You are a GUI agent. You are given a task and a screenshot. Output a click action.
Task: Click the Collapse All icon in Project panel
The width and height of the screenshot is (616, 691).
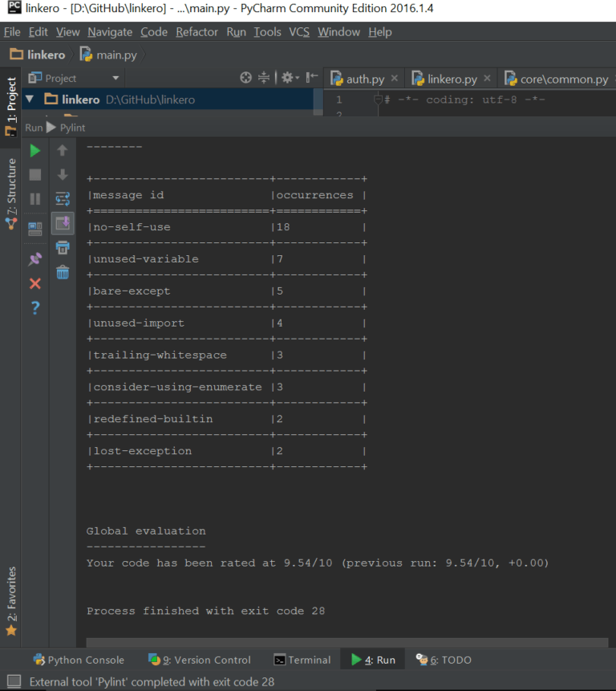point(264,78)
